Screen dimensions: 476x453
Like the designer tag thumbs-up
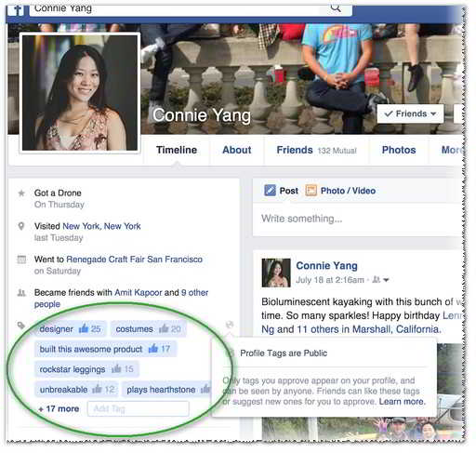point(84,328)
